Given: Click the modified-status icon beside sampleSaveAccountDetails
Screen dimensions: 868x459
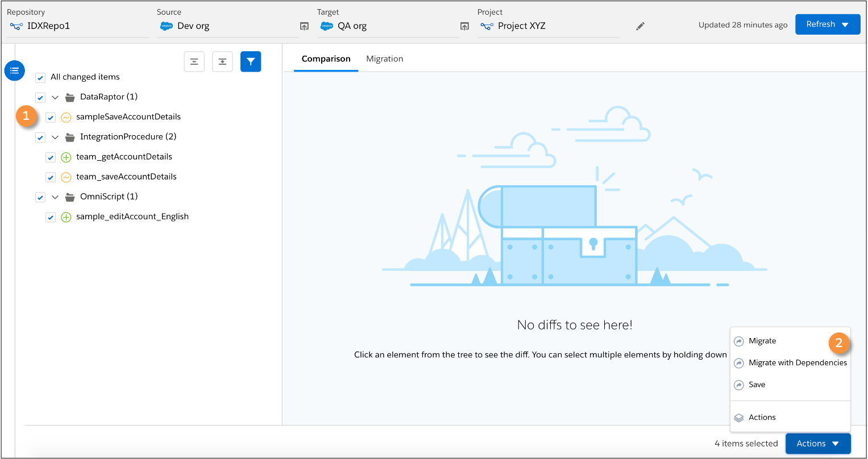Looking at the screenshot, I should click(x=65, y=117).
